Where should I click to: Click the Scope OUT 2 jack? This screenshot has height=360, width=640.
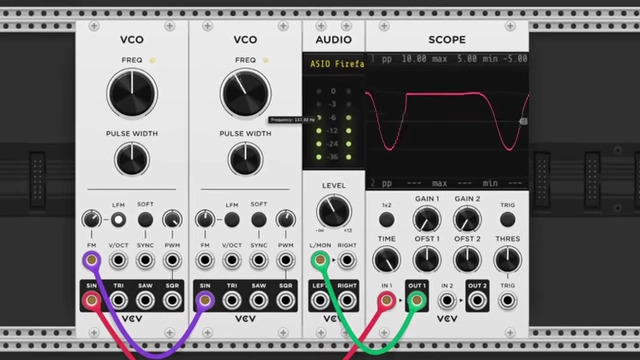(477, 300)
